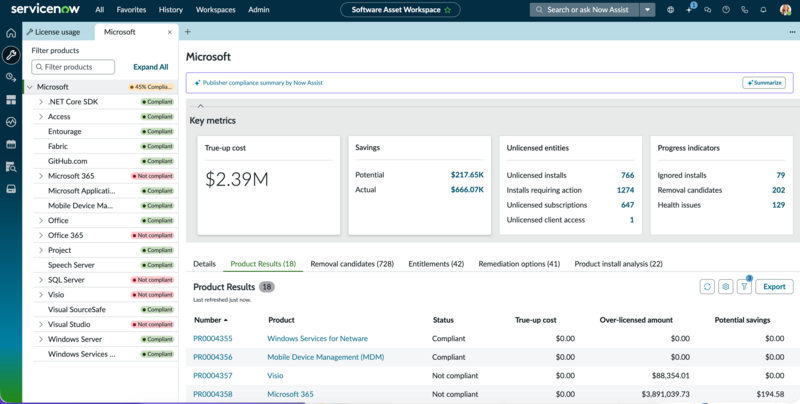Open the Home icon in left sidebar

[x=11, y=34]
